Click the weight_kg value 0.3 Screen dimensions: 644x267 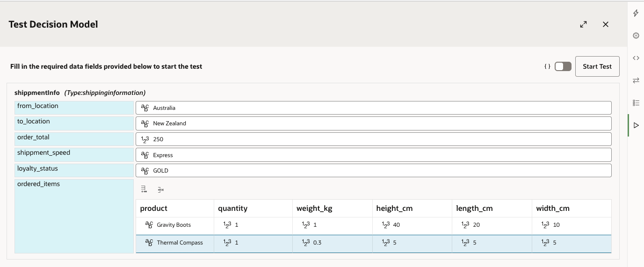coord(317,243)
